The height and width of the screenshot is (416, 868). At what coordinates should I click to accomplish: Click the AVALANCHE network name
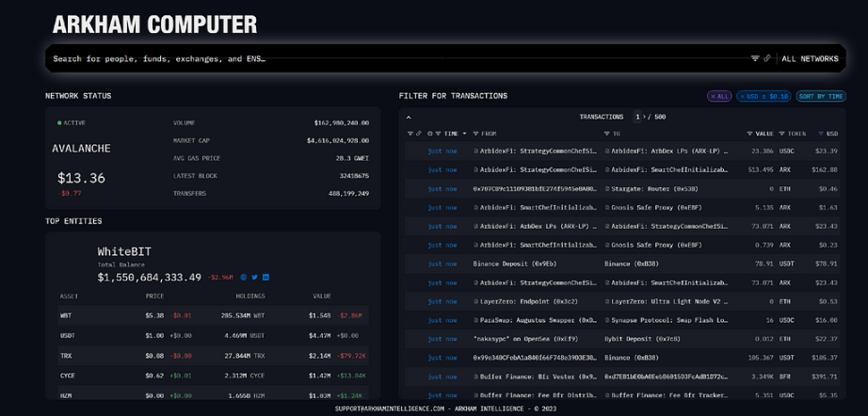81,149
